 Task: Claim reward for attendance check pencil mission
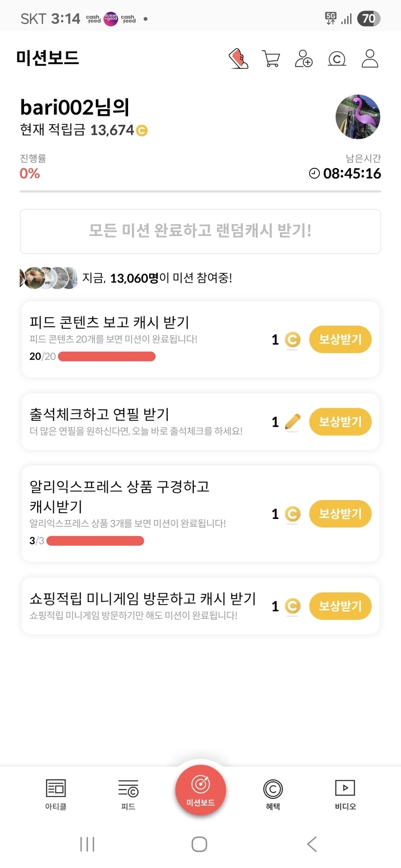pos(340,422)
